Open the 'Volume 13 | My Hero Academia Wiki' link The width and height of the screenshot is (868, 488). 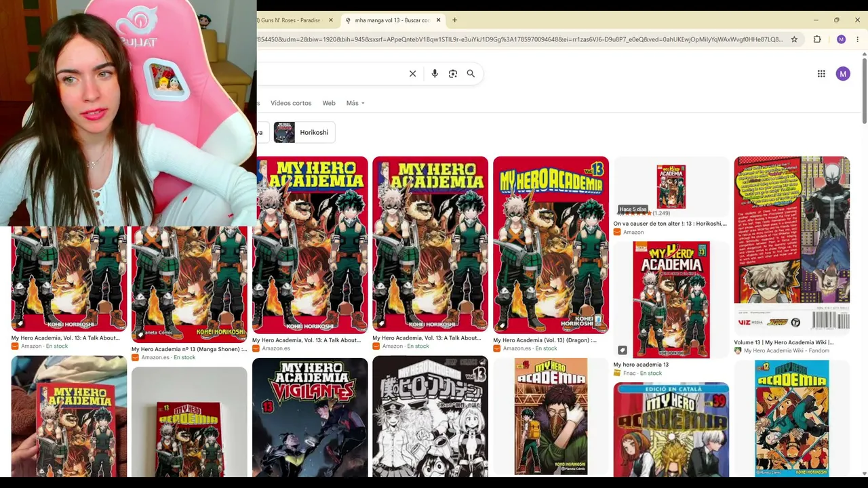point(784,342)
